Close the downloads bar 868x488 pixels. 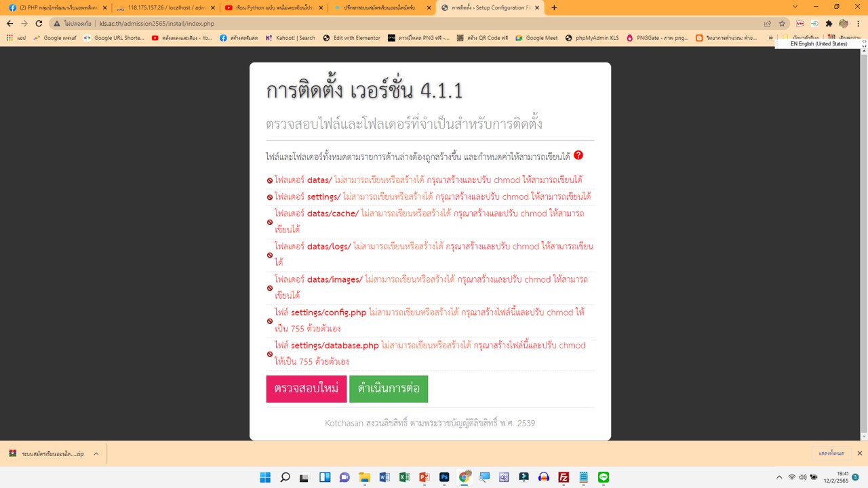tap(859, 453)
